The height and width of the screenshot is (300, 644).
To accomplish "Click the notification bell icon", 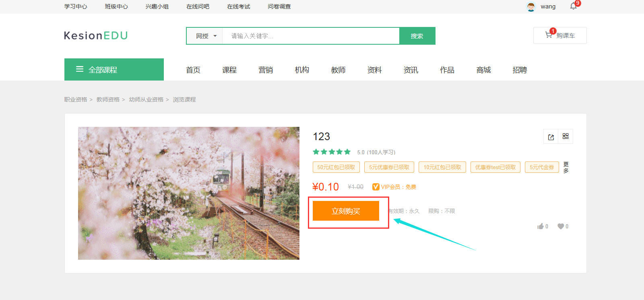I will (573, 6).
